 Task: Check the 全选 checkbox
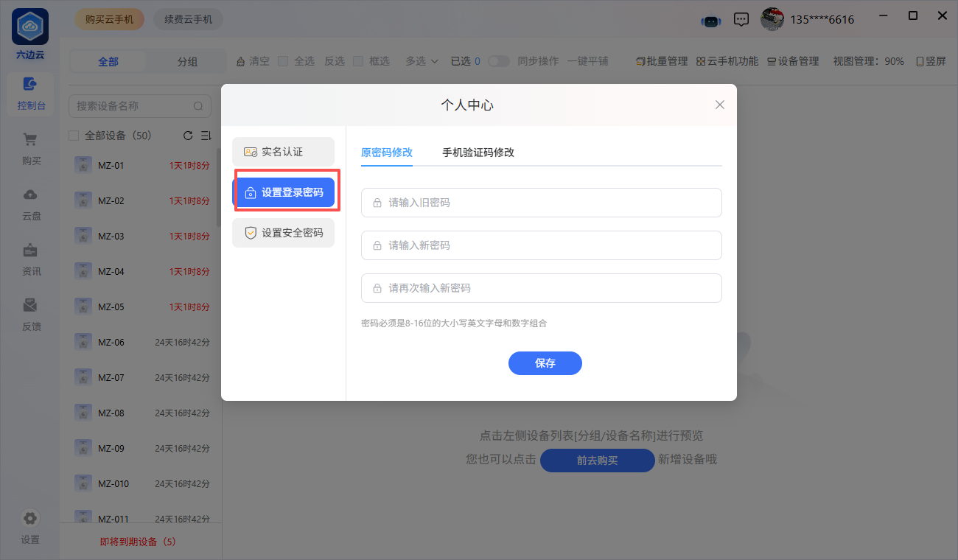coord(283,61)
